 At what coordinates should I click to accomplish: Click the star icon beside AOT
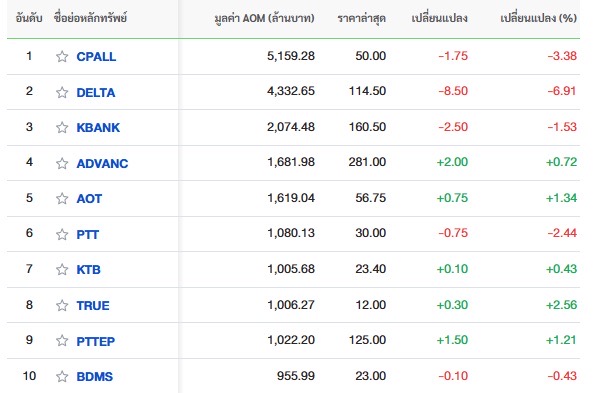click(62, 199)
